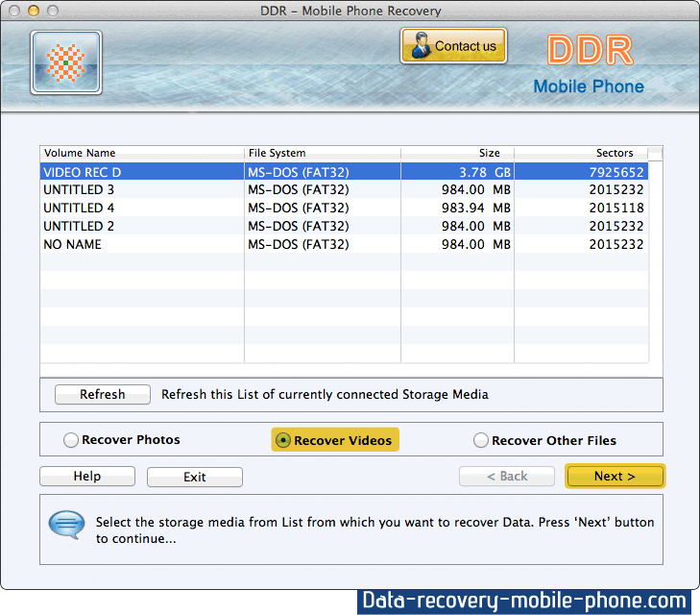Image resolution: width=700 pixels, height=615 pixels.
Task: Open the Data-recovery-mobile-phone.com link
Action: (x=524, y=602)
